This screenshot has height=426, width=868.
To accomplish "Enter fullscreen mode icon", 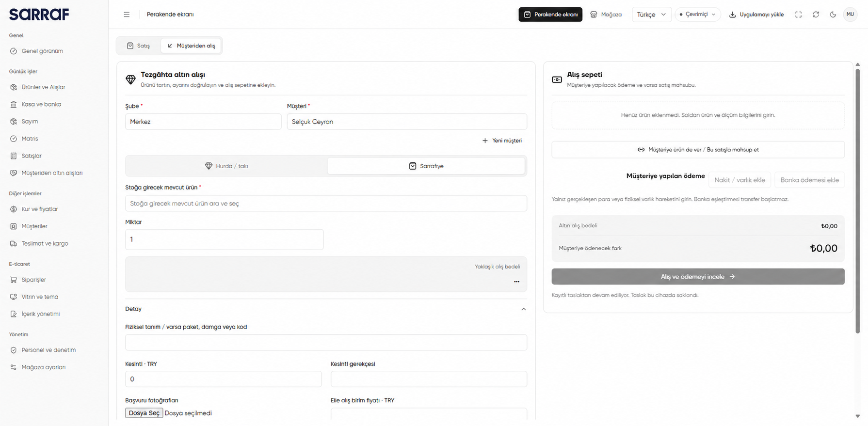I will [x=798, y=15].
